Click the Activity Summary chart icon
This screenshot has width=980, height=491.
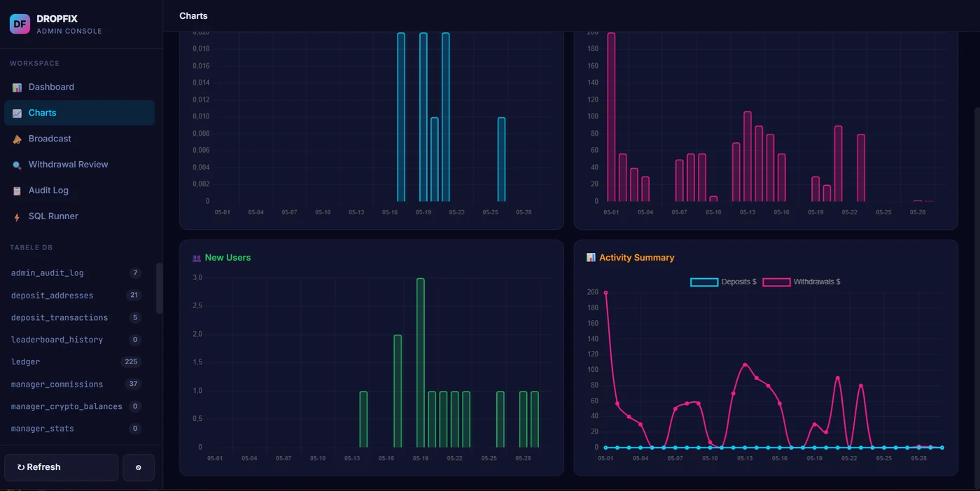point(591,258)
